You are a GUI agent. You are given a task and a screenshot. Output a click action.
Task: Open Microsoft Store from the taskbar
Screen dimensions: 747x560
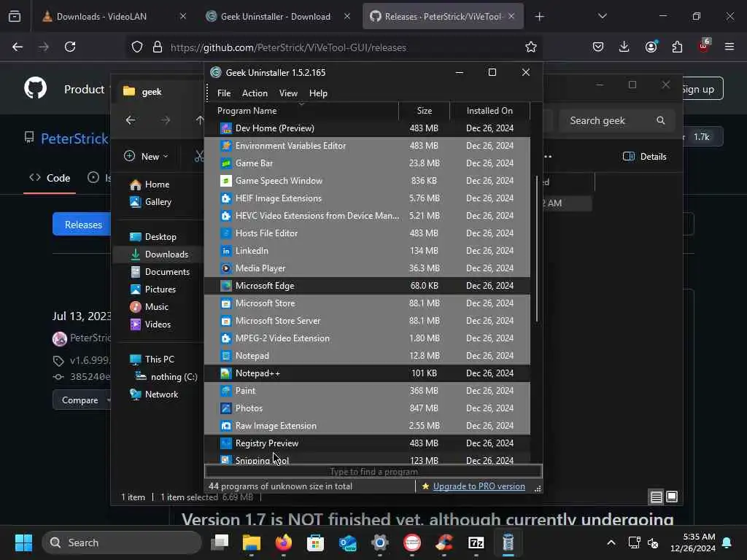pos(315,542)
